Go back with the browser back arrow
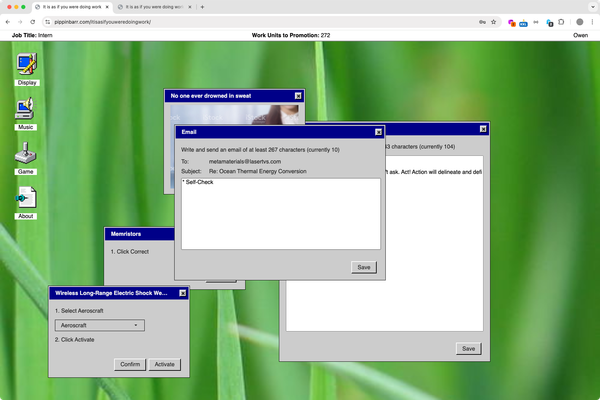600x400 pixels. point(8,22)
